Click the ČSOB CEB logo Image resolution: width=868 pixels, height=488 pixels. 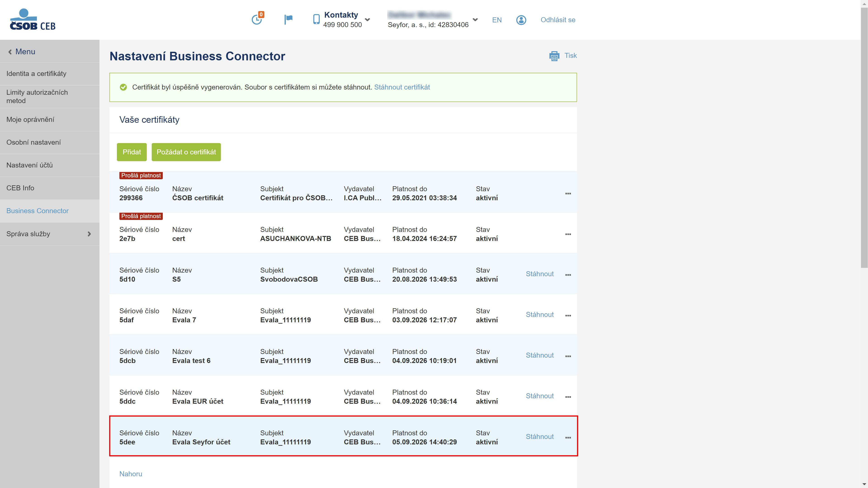33,19
